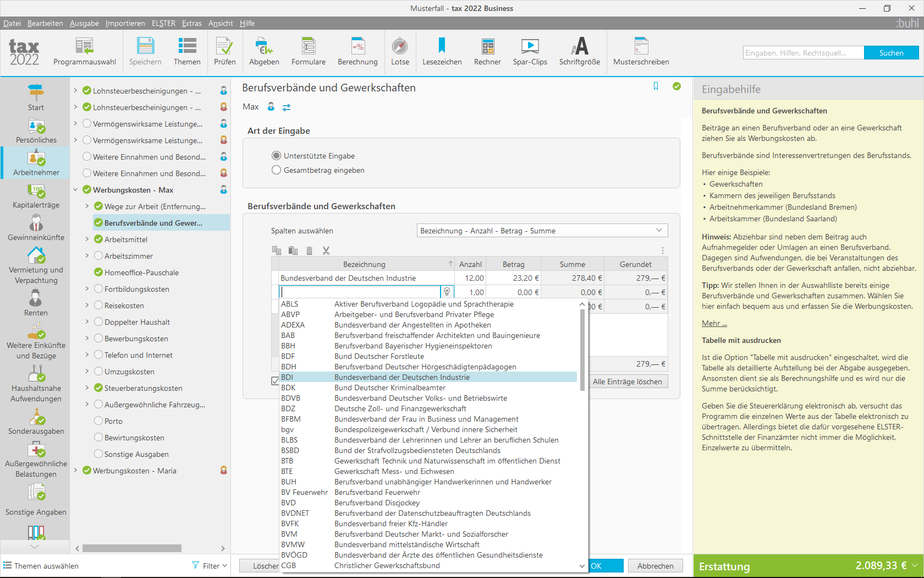Expand Erstattung amount chevron

coord(914,565)
